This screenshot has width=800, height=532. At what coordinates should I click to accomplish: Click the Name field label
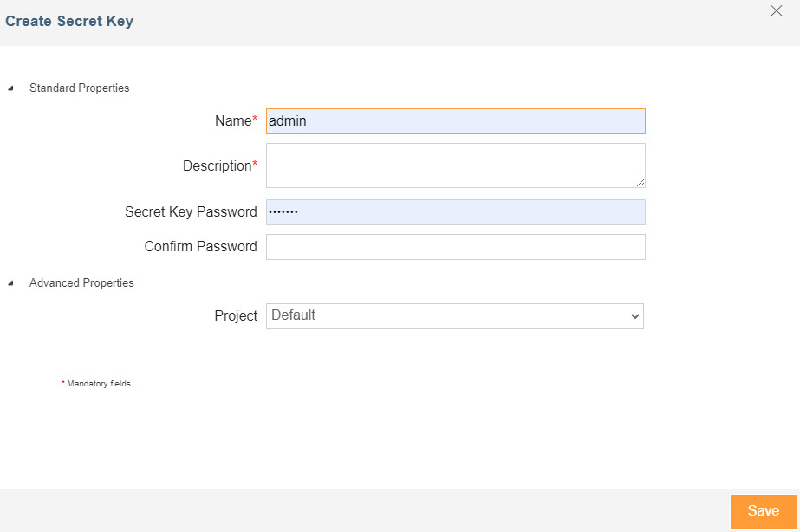(232, 121)
